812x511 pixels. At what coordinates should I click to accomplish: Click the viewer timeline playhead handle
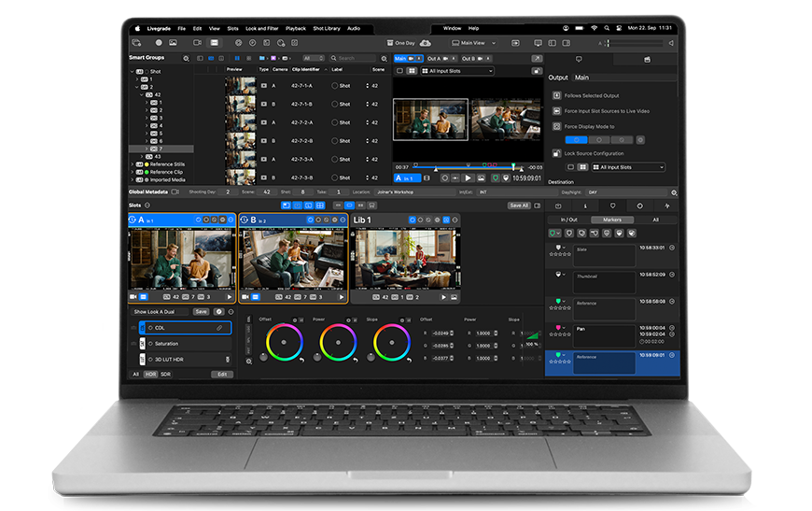tap(513, 166)
